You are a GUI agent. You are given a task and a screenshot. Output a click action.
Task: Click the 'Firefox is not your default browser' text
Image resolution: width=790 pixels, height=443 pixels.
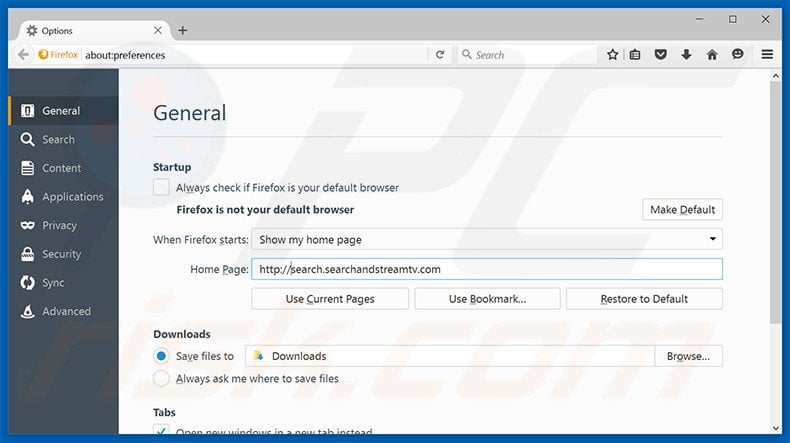[265, 210]
